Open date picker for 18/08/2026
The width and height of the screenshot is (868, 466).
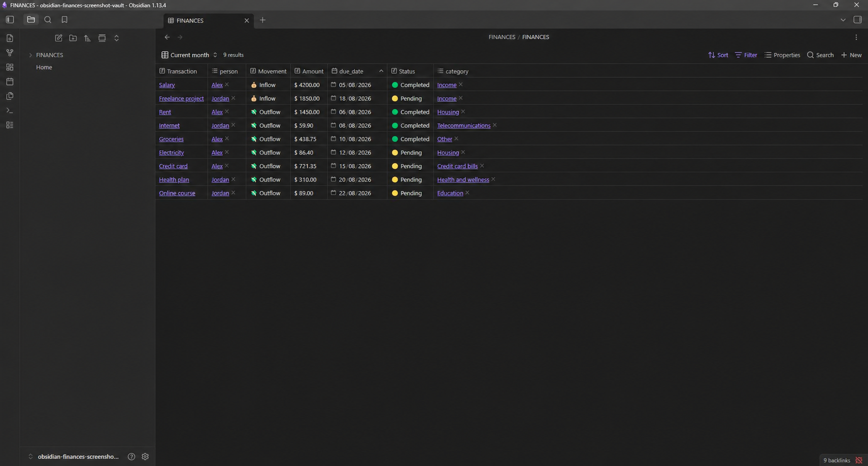(x=333, y=98)
